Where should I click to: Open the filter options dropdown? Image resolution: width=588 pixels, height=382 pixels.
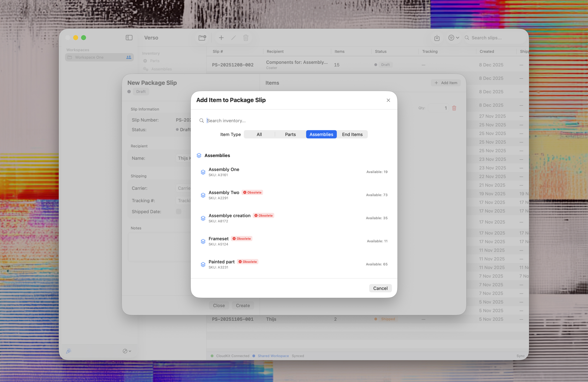[x=453, y=38]
